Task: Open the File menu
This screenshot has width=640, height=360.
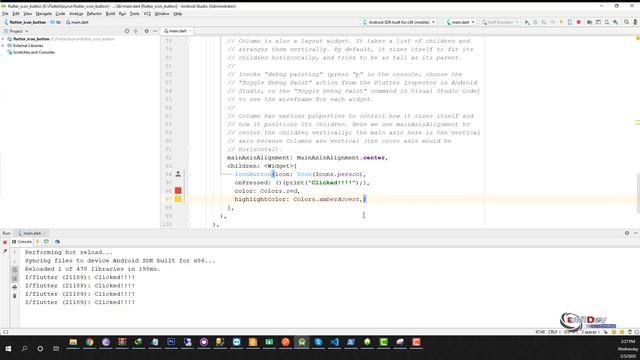Action: pos(5,14)
